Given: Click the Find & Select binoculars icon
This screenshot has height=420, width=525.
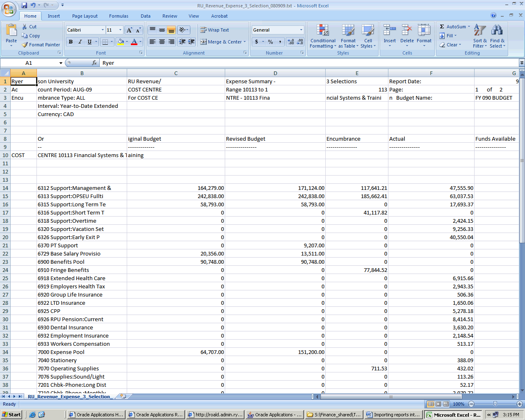Looking at the screenshot, I should pos(497,31).
